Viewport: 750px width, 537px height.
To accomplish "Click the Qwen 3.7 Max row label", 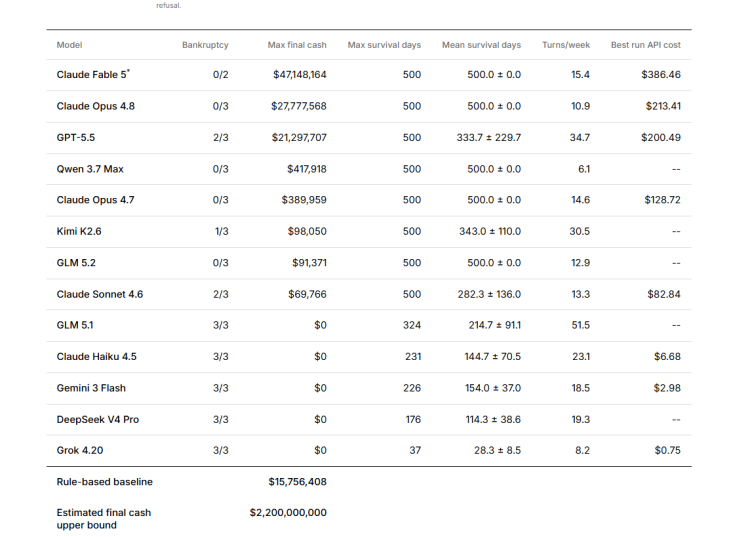I will tap(90, 169).
